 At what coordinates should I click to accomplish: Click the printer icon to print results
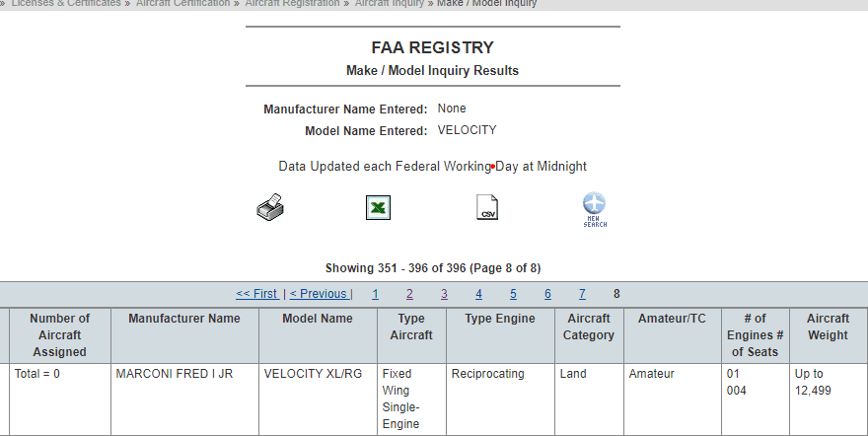[271, 207]
